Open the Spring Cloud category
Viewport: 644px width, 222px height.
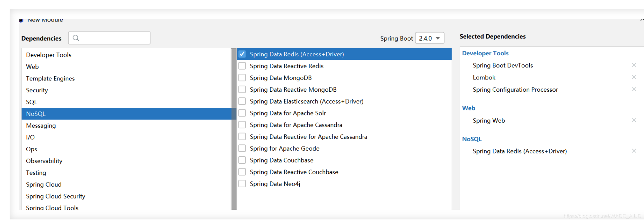tap(126, 185)
